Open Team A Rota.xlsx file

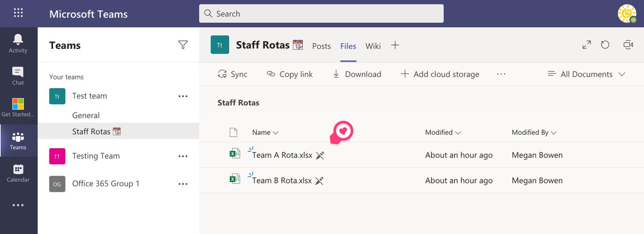pyautogui.click(x=282, y=155)
